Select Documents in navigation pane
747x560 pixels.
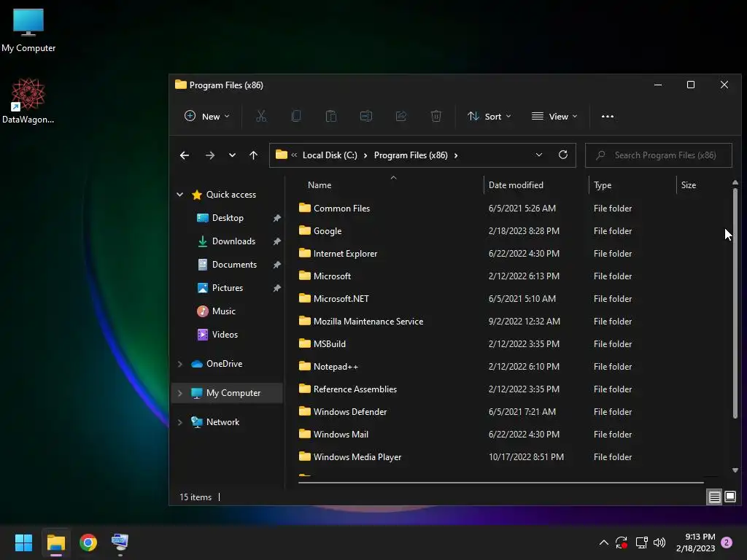coord(234,265)
